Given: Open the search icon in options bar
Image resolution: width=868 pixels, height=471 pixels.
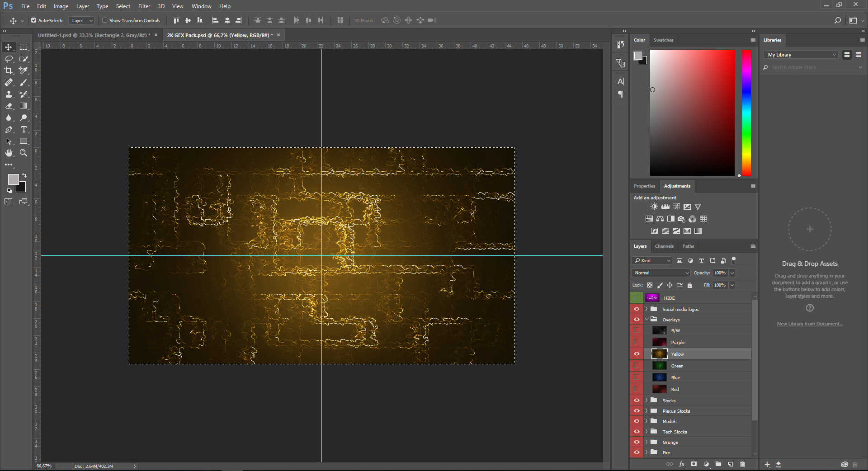Looking at the screenshot, I should (x=838, y=20).
